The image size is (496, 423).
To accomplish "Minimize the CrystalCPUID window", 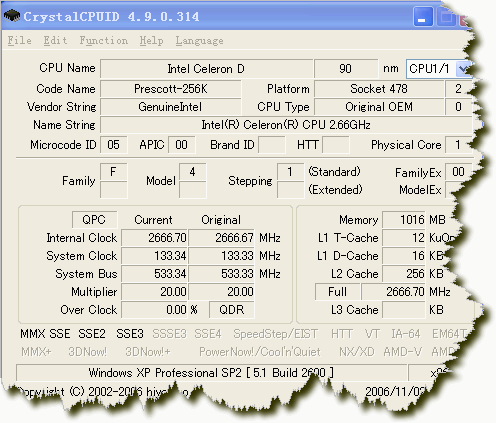I will coord(423,16).
